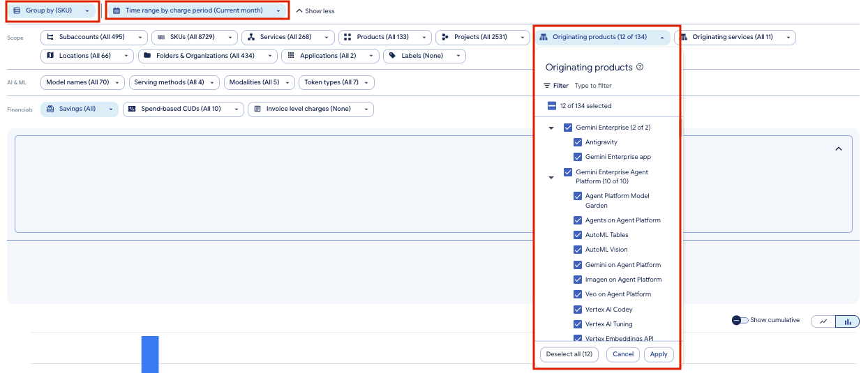Collapse the Gemini Enterprise tree group
Viewport: 868px width, 373px height.
point(551,128)
